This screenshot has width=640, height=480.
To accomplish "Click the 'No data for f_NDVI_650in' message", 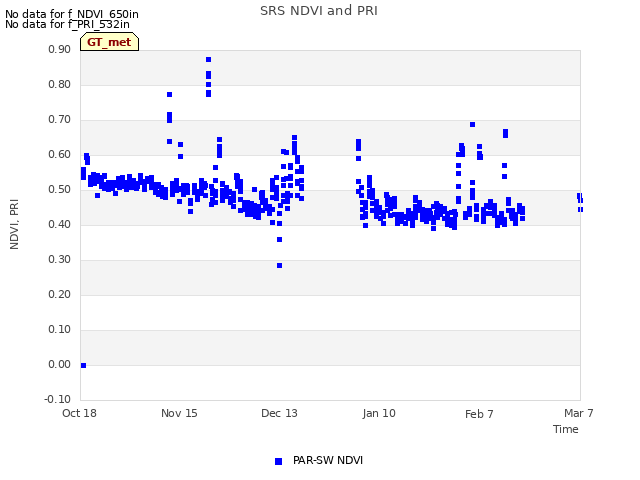I will click(x=72, y=14).
